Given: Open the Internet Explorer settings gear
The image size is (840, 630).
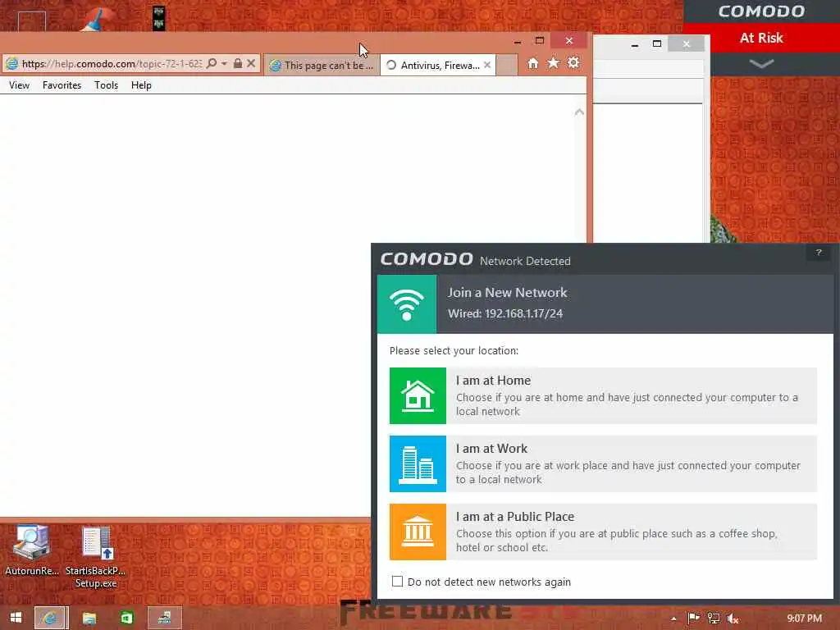Looking at the screenshot, I should pyautogui.click(x=573, y=62).
